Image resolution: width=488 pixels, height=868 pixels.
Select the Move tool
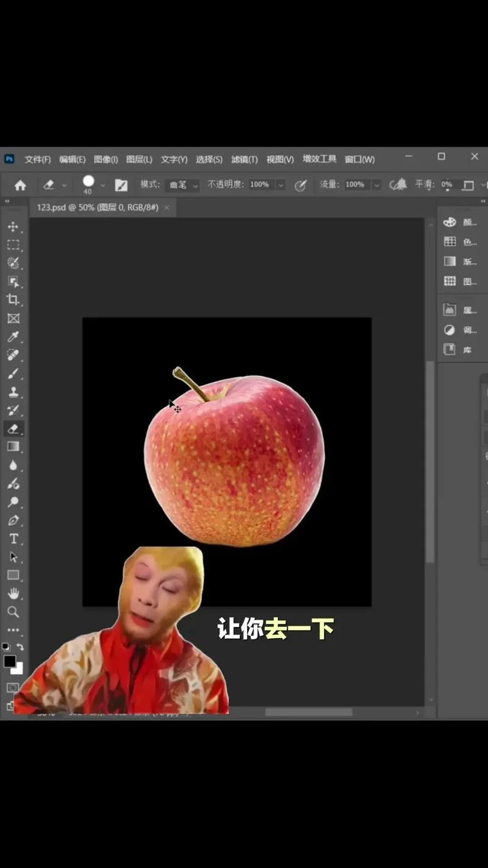[13, 226]
